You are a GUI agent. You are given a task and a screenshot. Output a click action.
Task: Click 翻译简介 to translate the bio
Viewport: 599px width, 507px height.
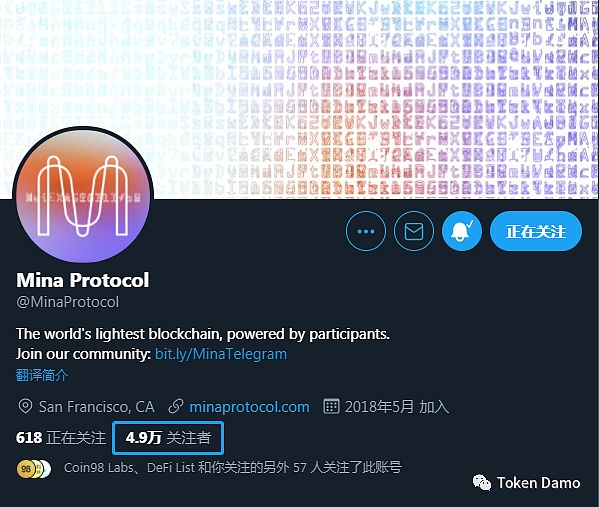[x=42, y=375]
